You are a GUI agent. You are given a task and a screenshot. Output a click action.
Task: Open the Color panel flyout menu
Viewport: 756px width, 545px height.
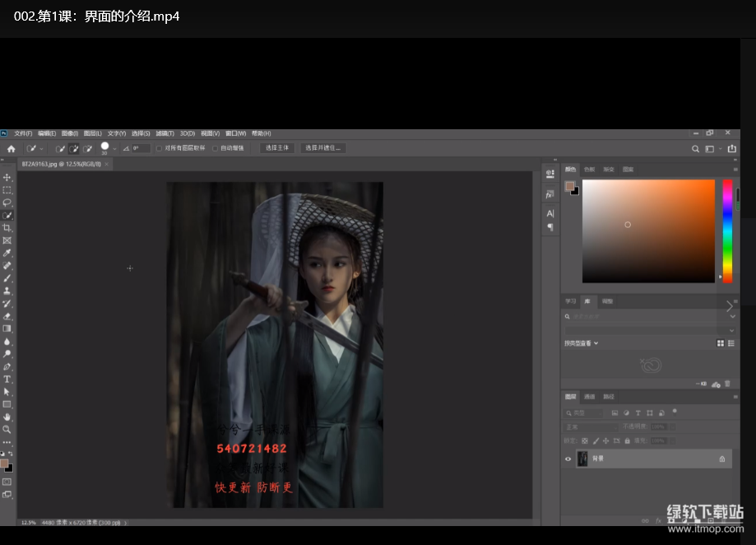coord(735,170)
